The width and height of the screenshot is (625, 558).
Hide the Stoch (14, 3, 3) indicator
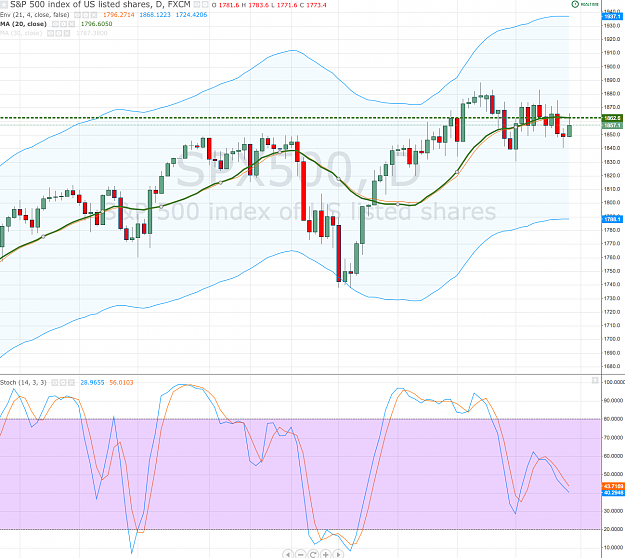[x=55, y=383]
